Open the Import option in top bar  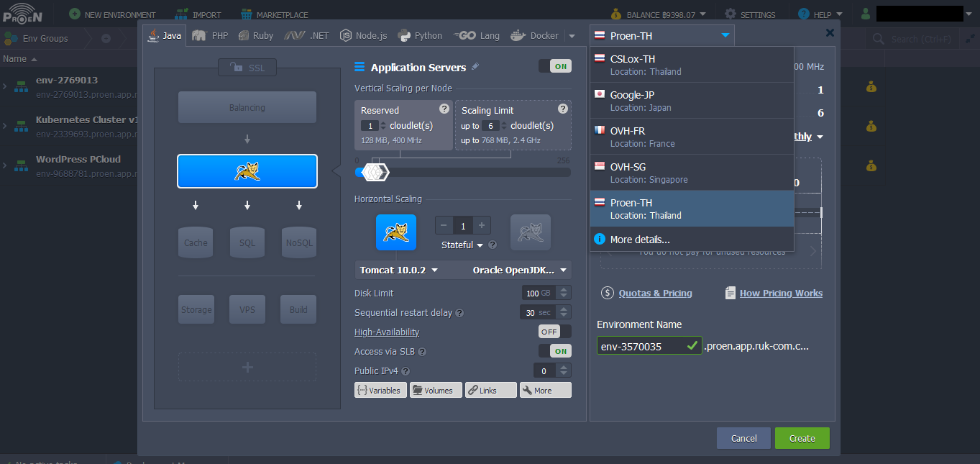198,14
